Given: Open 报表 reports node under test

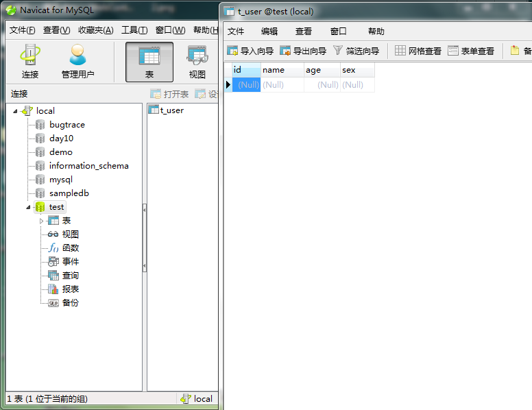Looking at the screenshot, I should (64, 289).
